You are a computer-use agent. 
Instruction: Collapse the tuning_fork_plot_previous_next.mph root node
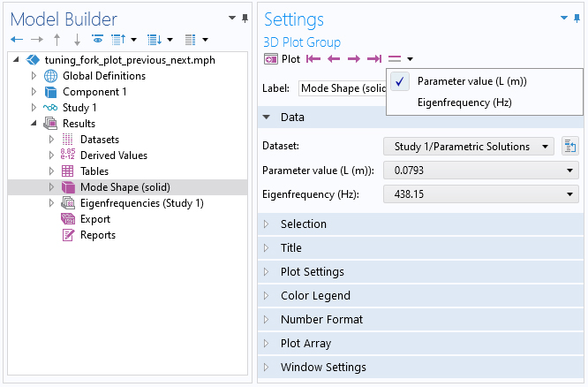pyautogui.click(x=16, y=60)
